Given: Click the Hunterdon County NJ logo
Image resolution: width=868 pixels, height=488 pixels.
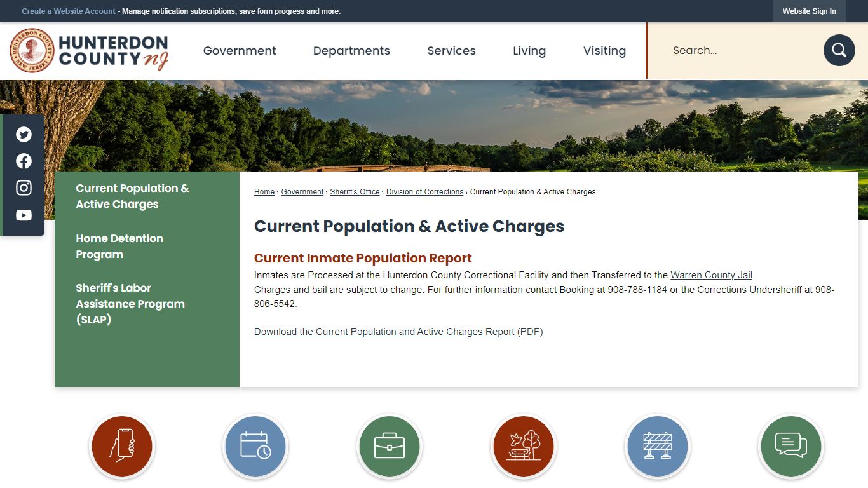Looking at the screenshot, I should [90, 51].
